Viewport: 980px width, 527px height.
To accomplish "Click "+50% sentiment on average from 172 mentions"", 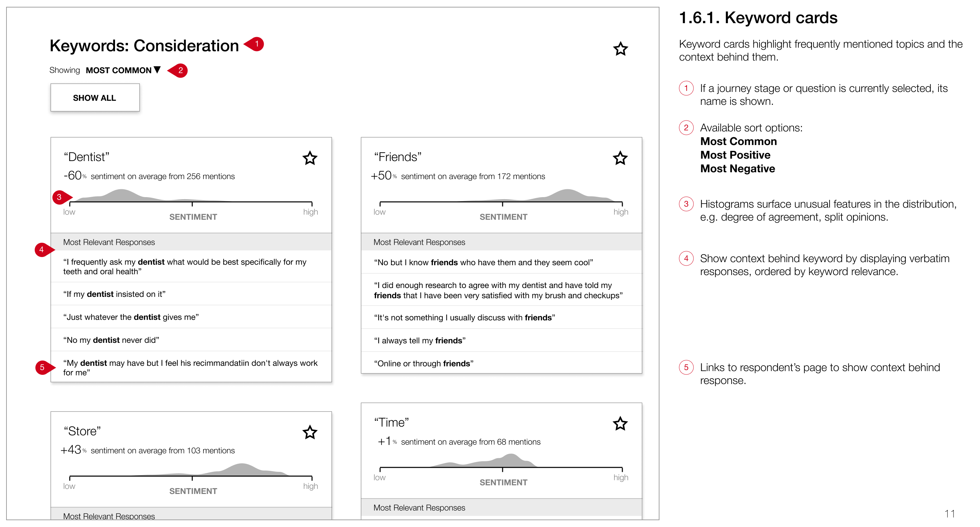I will click(458, 176).
